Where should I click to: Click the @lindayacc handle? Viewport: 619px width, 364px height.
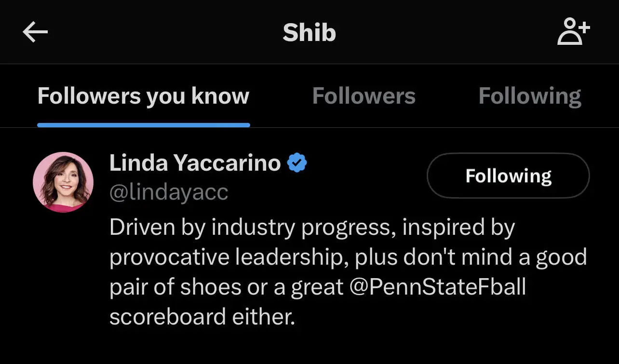pos(169,192)
